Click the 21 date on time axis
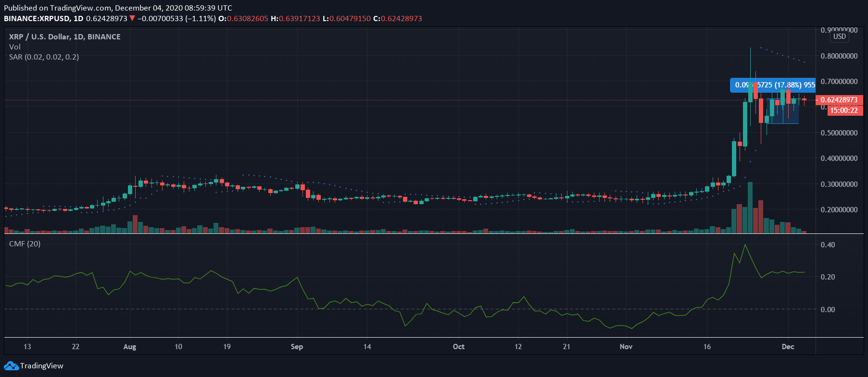This screenshot has height=377, width=868. click(x=566, y=347)
